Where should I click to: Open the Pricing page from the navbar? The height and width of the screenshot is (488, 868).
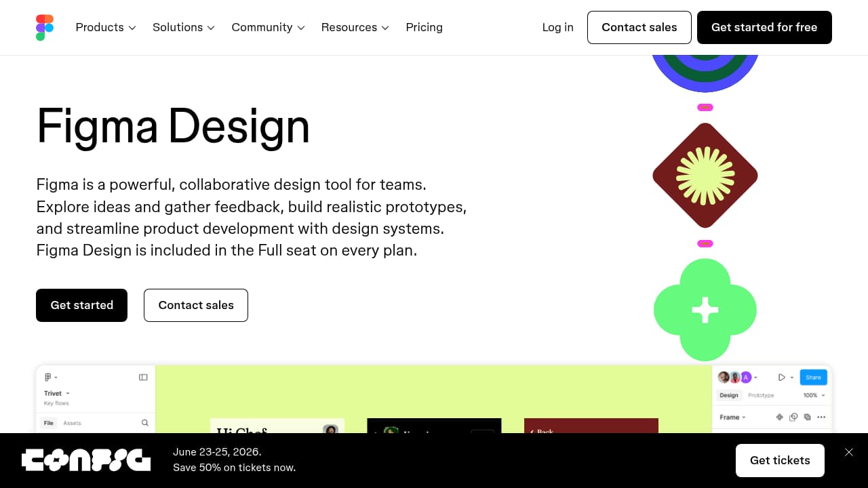tap(424, 27)
